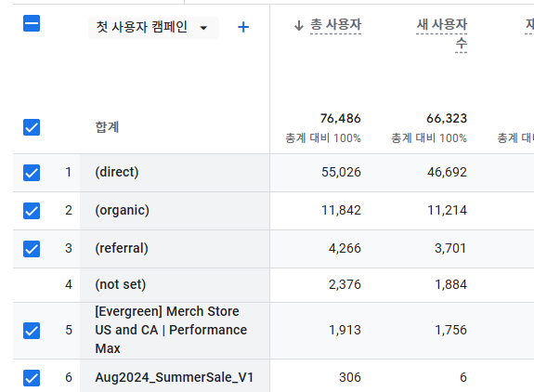Click the 합계 totals label
Viewport: 534px width, 392px height.
107,127
